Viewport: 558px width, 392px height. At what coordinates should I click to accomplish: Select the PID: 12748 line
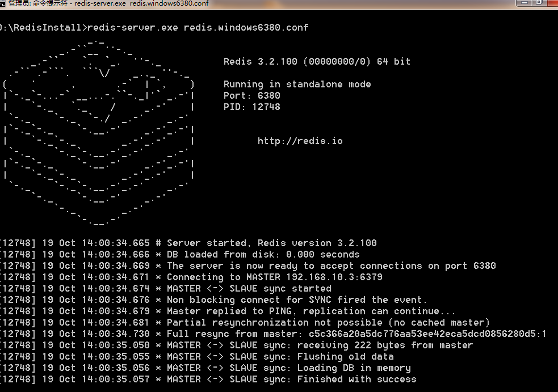251,107
